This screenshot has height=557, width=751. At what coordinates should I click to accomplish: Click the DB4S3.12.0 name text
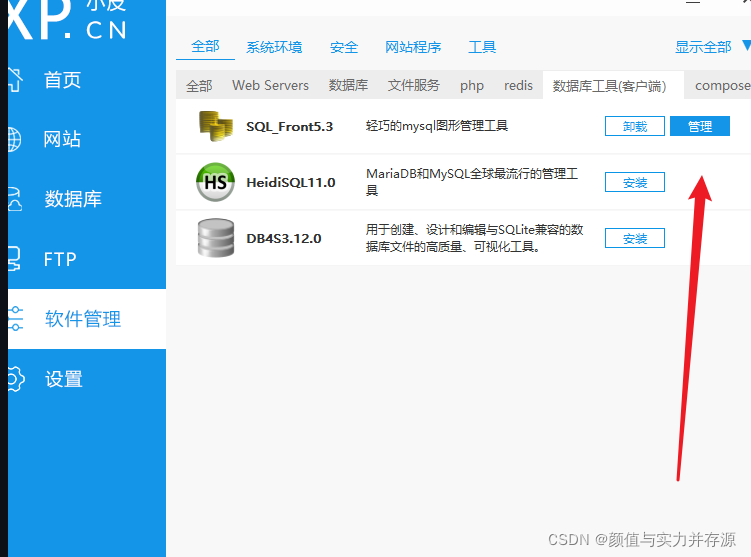pos(284,239)
